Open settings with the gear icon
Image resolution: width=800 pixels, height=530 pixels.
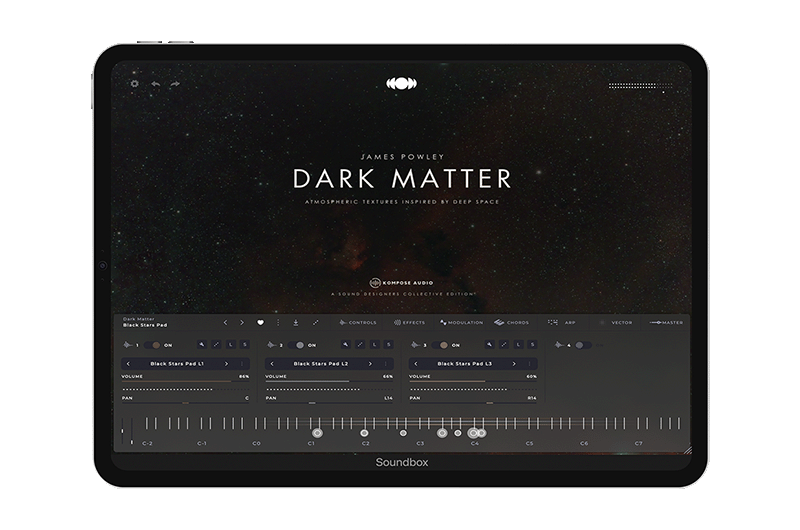pyautogui.click(x=135, y=84)
